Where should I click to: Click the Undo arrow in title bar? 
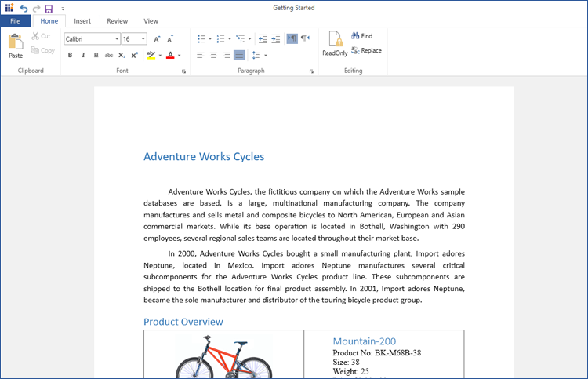click(x=24, y=8)
